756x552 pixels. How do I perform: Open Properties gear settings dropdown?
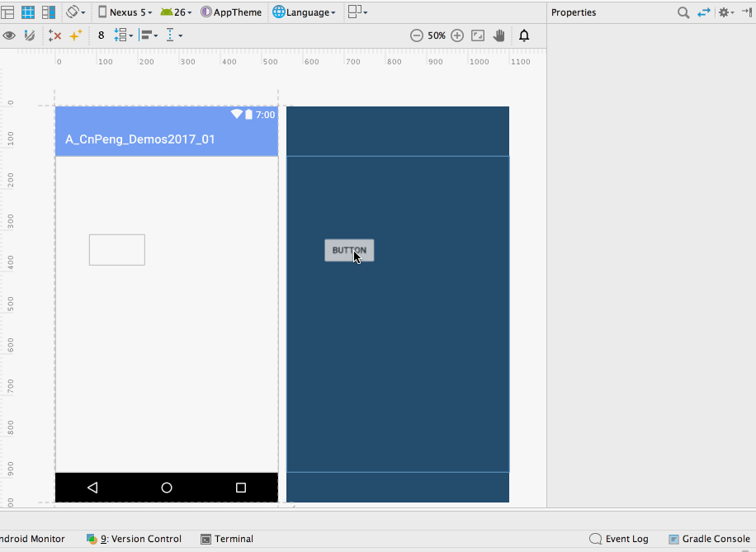click(x=726, y=12)
